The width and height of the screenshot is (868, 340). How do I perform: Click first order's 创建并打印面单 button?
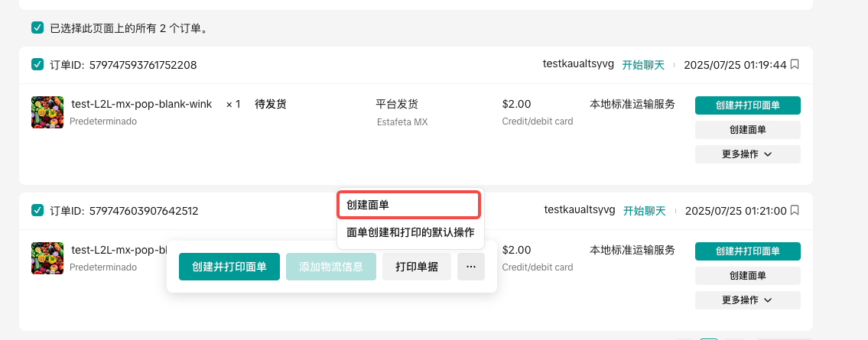(747, 105)
